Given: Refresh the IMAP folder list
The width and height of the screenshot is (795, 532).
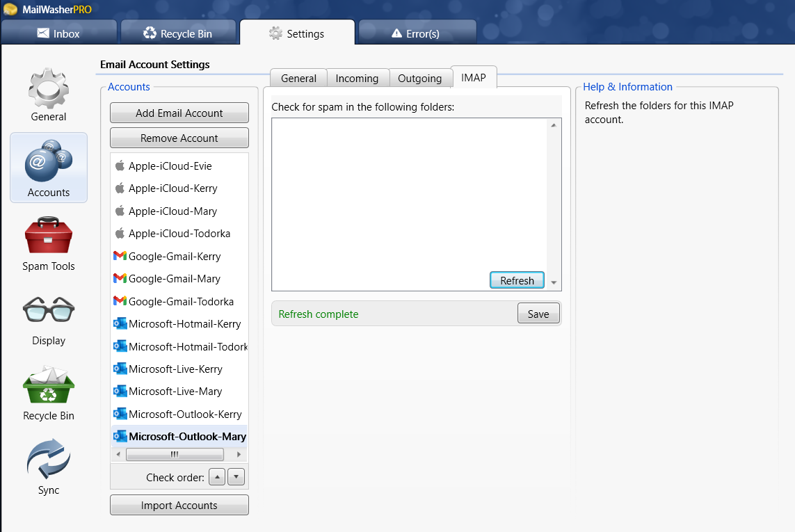Looking at the screenshot, I should [x=517, y=280].
